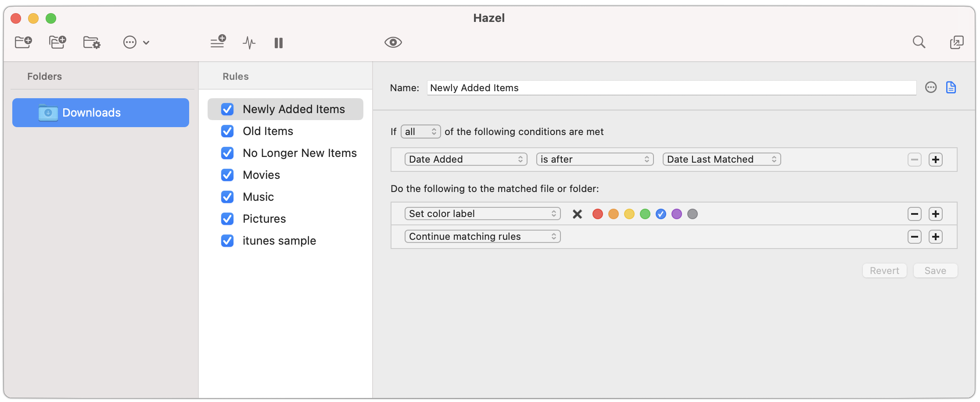Viewport: 980px width, 402px height.
Task: Click the add folder group icon
Action: point(57,43)
